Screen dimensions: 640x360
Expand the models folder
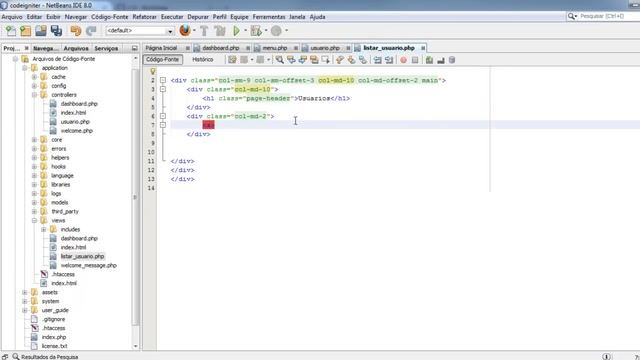(35, 202)
